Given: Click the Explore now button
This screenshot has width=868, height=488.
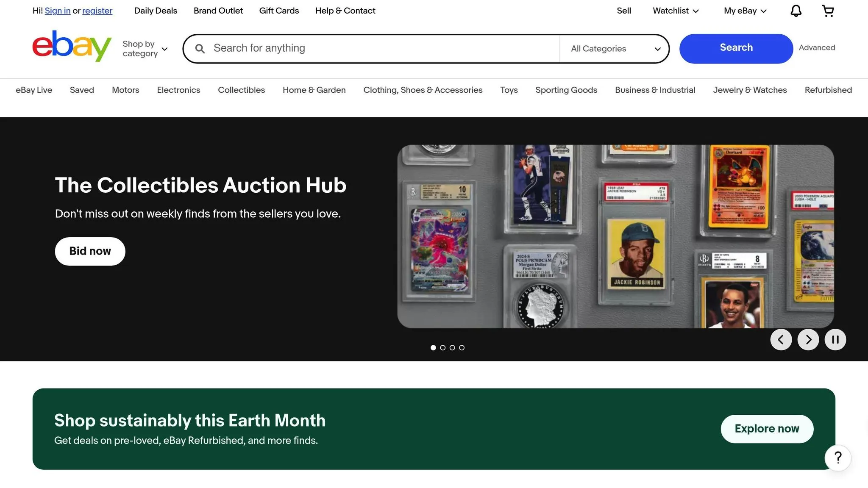Looking at the screenshot, I should (767, 429).
